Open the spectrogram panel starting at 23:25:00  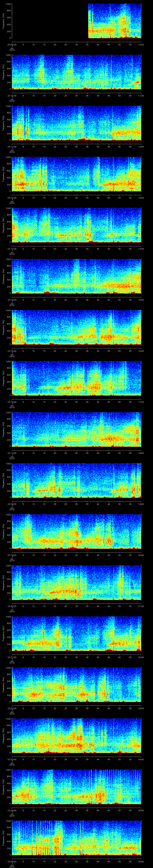pyautogui.click(x=77, y=838)
